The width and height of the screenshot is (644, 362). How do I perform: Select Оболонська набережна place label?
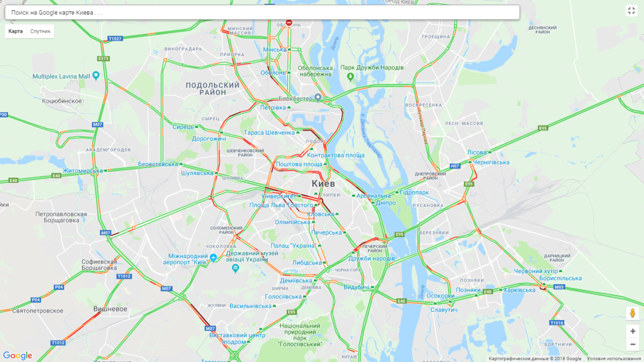pos(315,71)
